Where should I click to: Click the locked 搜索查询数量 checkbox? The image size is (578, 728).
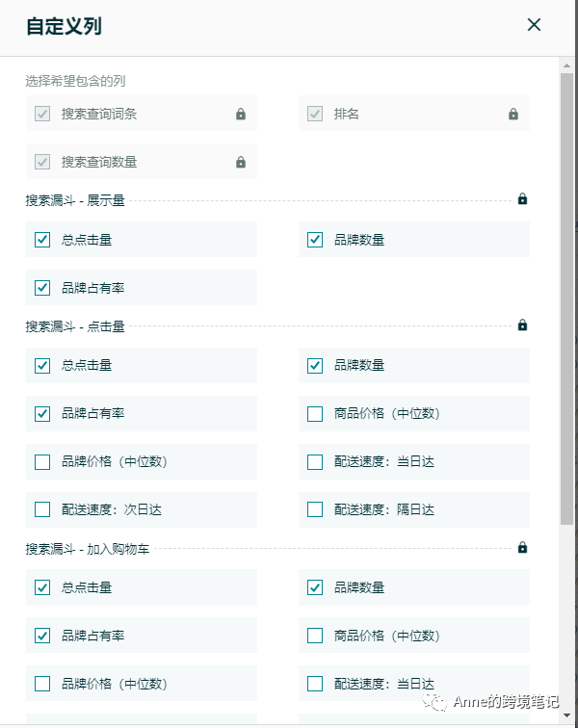coord(42,162)
